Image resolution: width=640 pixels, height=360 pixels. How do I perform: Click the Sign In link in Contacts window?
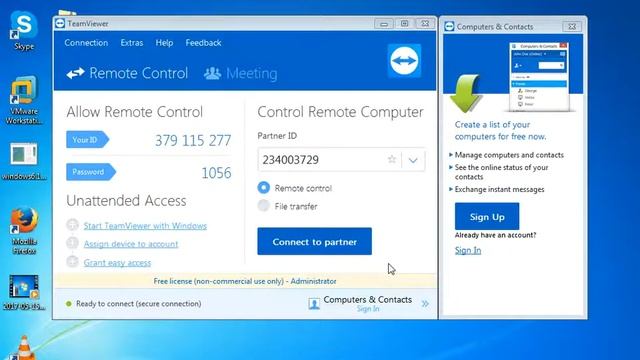pyautogui.click(x=468, y=250)
